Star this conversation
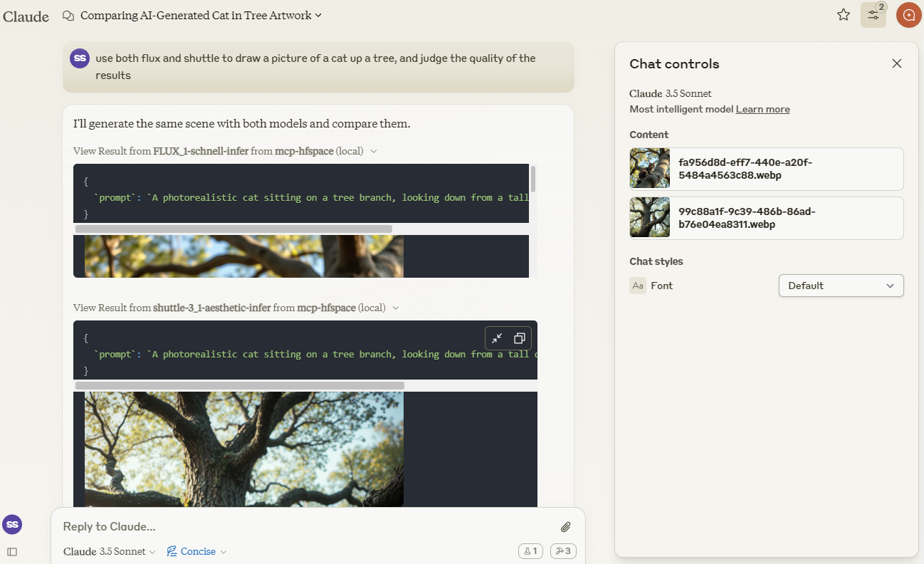This screenshot has height=564, width=924. 844,15
